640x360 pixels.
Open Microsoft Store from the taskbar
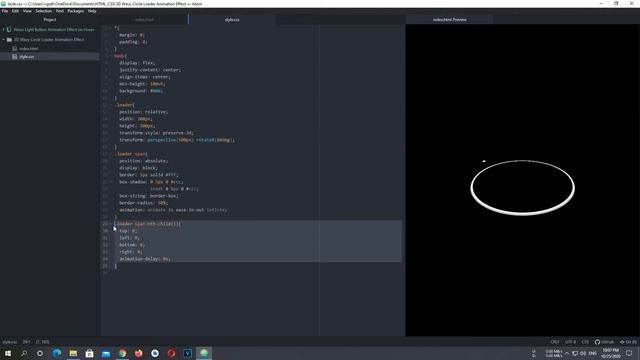[89, 353]
